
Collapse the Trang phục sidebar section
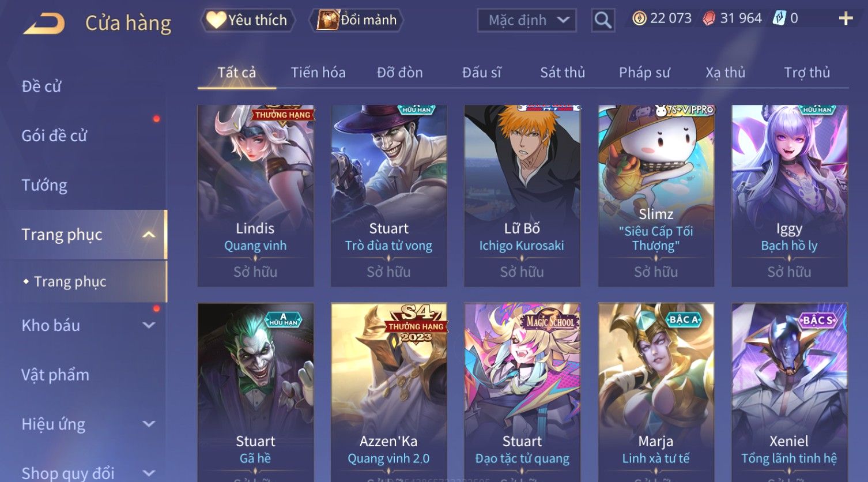pyautogui.click(x=149, y=235)
